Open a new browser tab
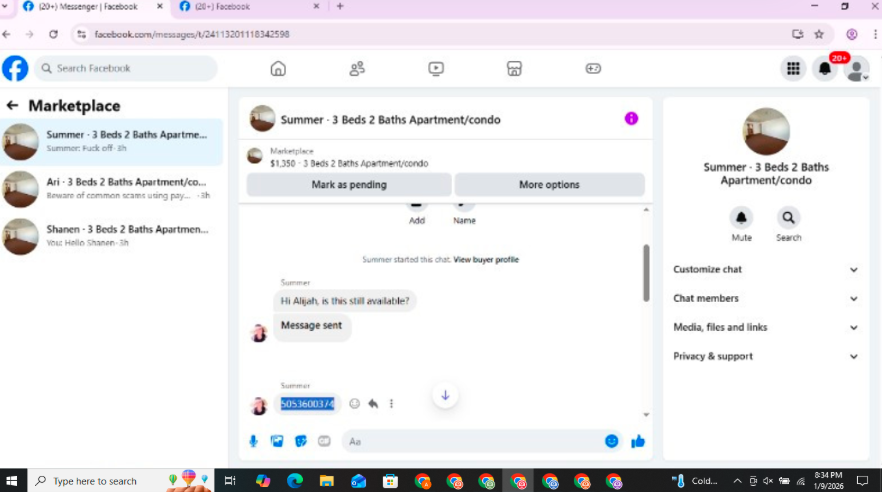 pos(340,7)
